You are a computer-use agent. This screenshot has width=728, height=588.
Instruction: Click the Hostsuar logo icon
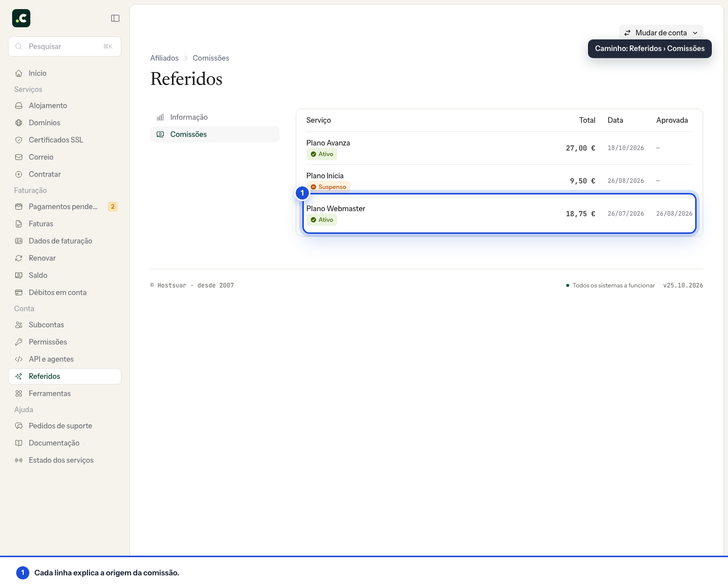pyautogui.click(x=21, y=18)
